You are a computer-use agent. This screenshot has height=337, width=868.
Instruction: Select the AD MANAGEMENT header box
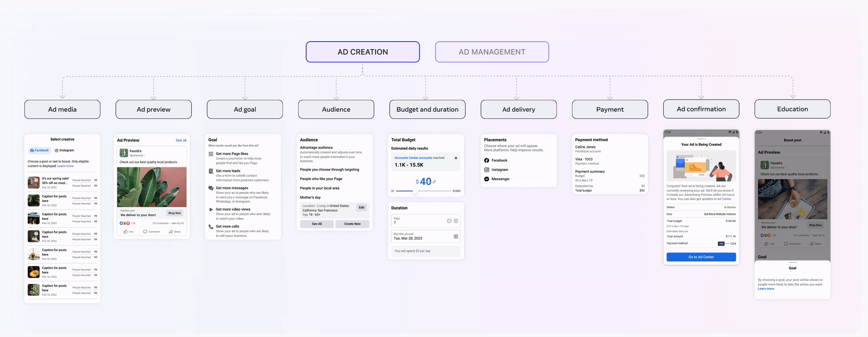coord(492,52)
